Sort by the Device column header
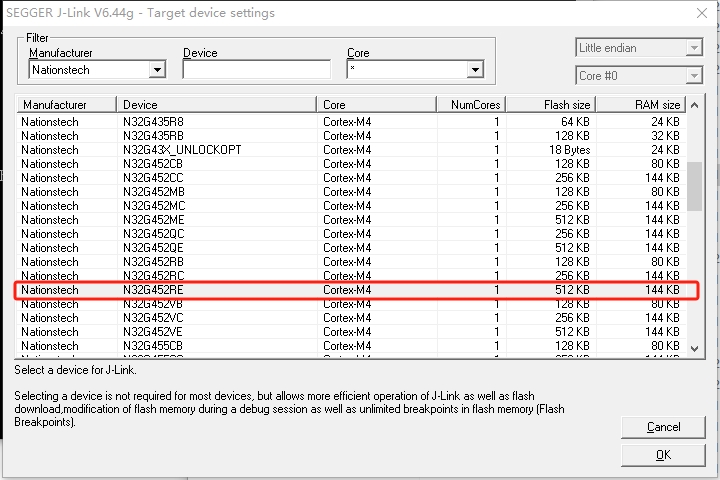Screen dimensions: 720x480 (217, 105)
